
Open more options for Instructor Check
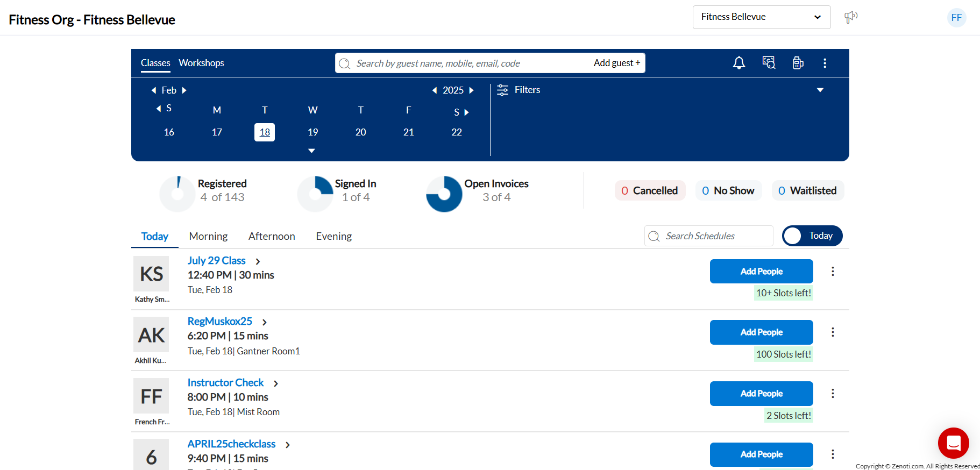coord(833,394)
